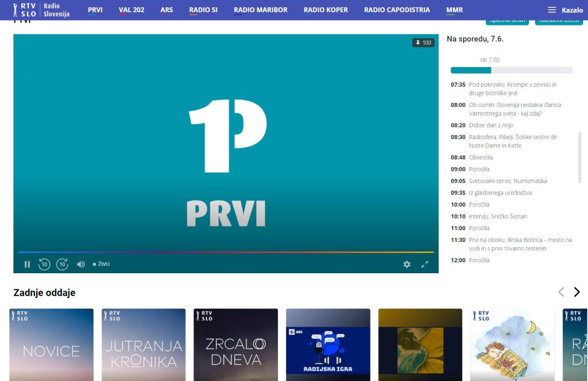Open the RADIO SI station
The height and width of the screenshot is (381, 588).
pos(203,10)
